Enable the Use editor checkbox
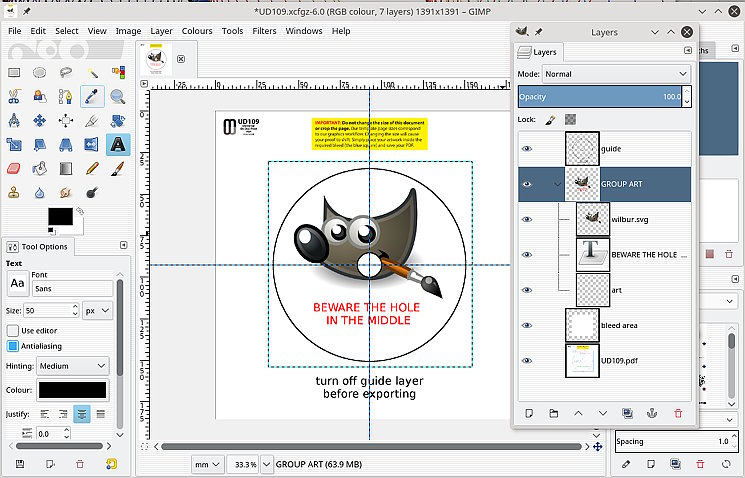Screen dimensions: 745x478 coord(13,331)
